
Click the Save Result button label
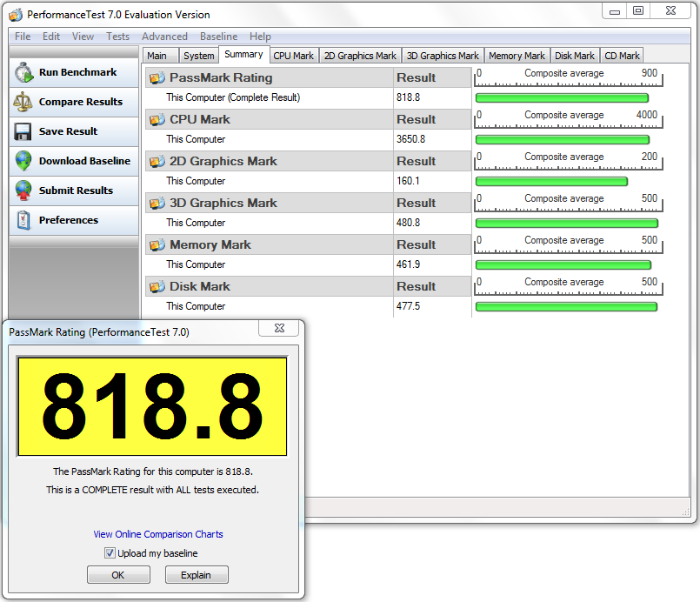(69, 131)
